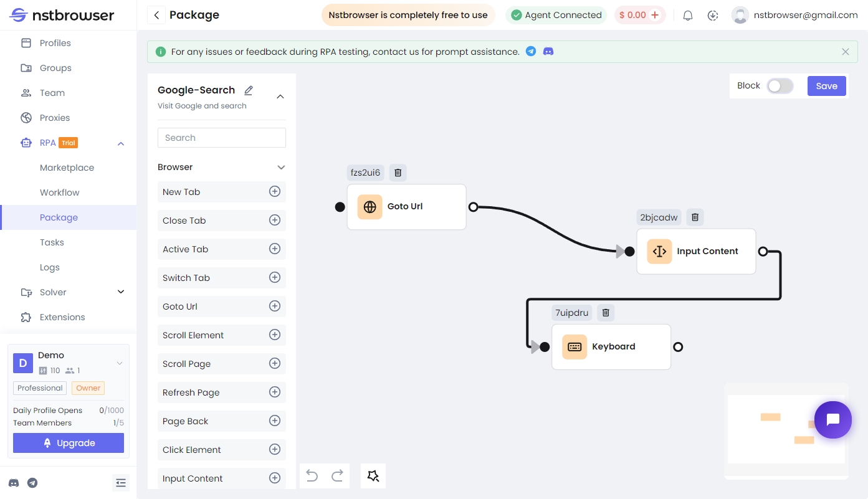
Task: Open Telegram from the sidebar footer
Action: click(32, 483)
